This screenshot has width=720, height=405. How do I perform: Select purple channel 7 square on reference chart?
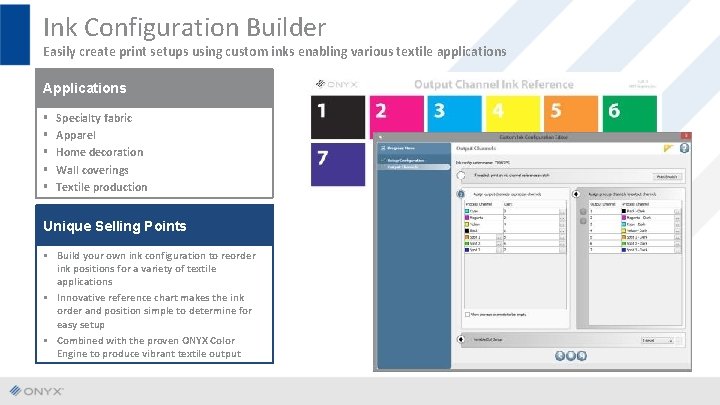[x=338, y=164]
